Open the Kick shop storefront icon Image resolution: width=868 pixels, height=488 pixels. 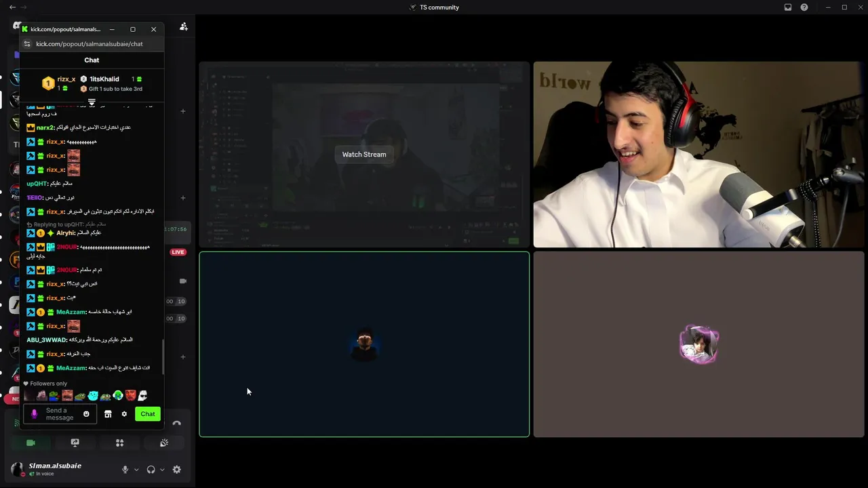point(108,414)
